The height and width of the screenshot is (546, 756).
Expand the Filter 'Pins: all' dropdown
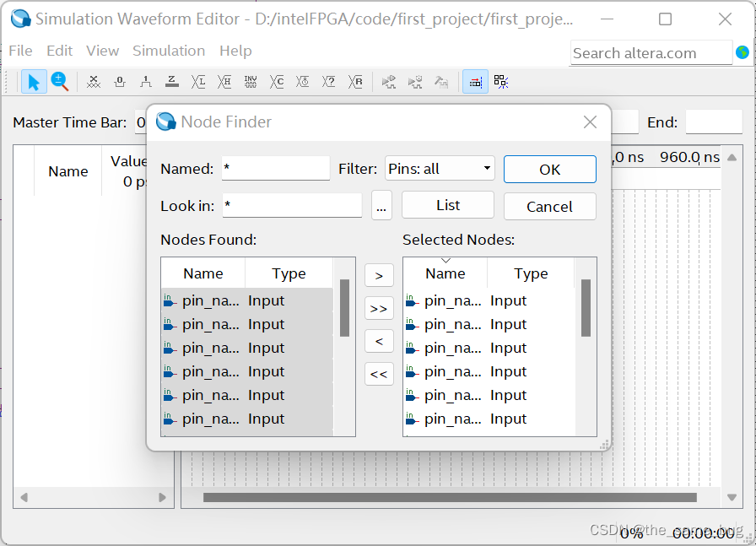(440, 168)
